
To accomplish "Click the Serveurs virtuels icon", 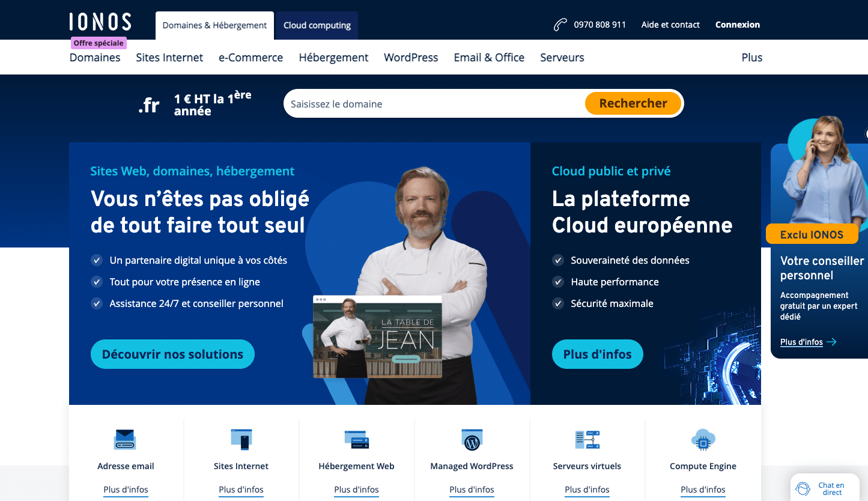I will tap(587, 439).
